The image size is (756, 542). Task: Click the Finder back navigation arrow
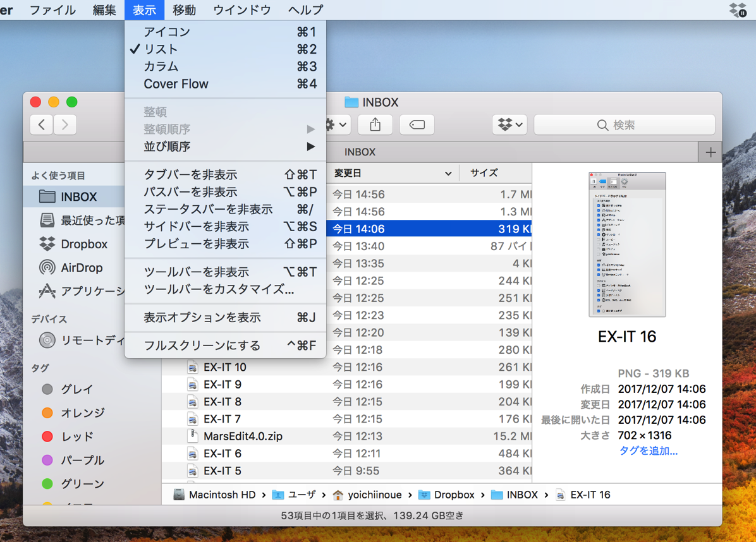(42, 125)
